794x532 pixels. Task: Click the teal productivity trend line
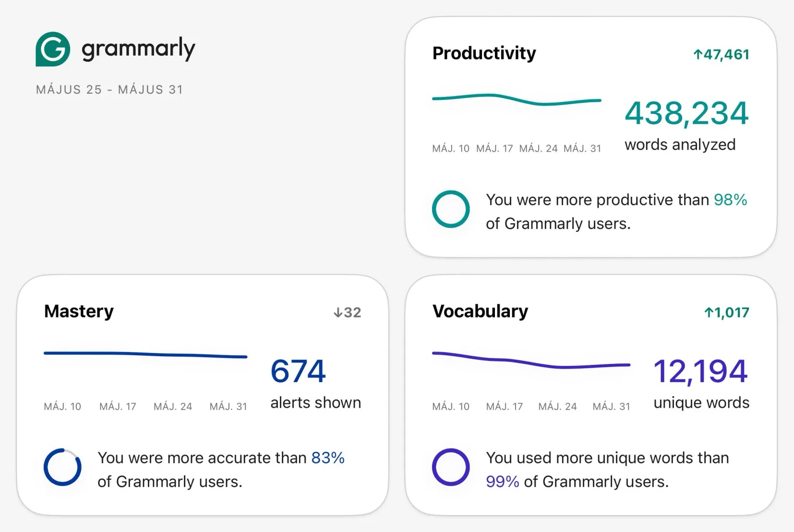pos(517,99)
